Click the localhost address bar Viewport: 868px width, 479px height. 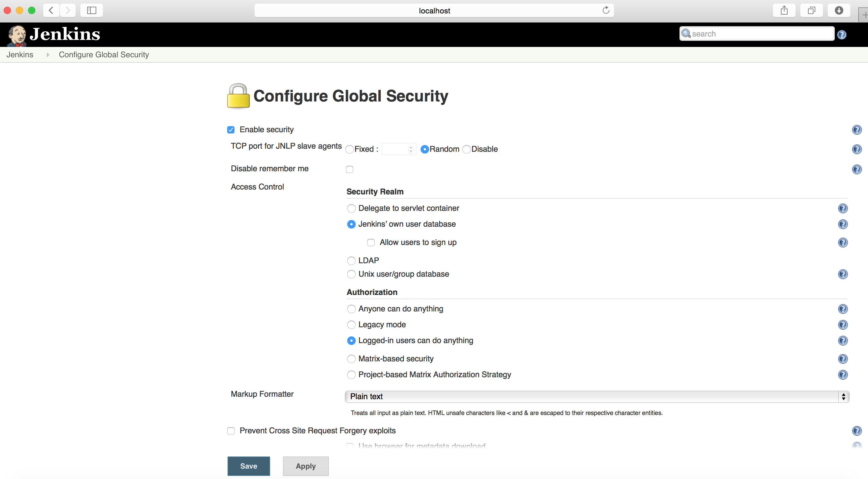(434, 10)
